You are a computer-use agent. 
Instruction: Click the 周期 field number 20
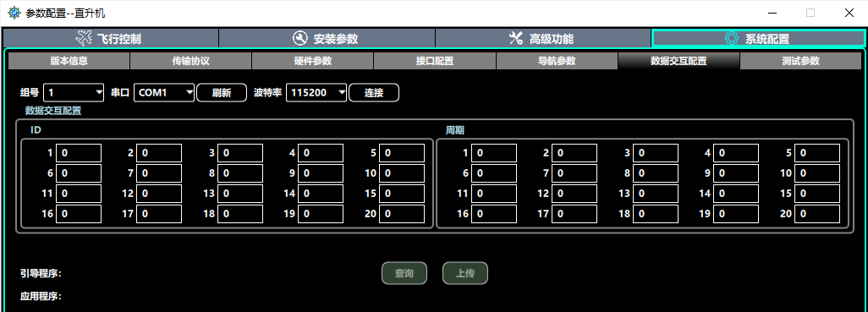(x=817, y=215)
